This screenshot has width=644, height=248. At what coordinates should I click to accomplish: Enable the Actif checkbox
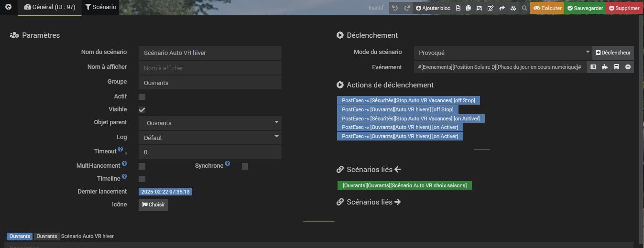pyautogui.click(x=142, y=97)
